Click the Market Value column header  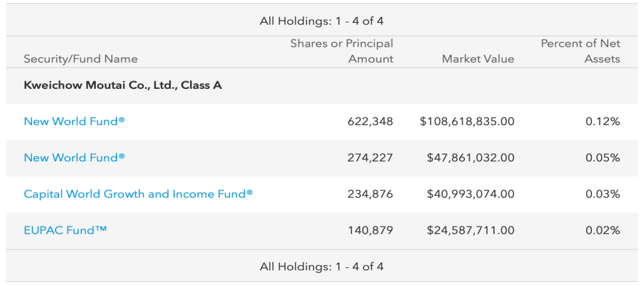(478, 59)
